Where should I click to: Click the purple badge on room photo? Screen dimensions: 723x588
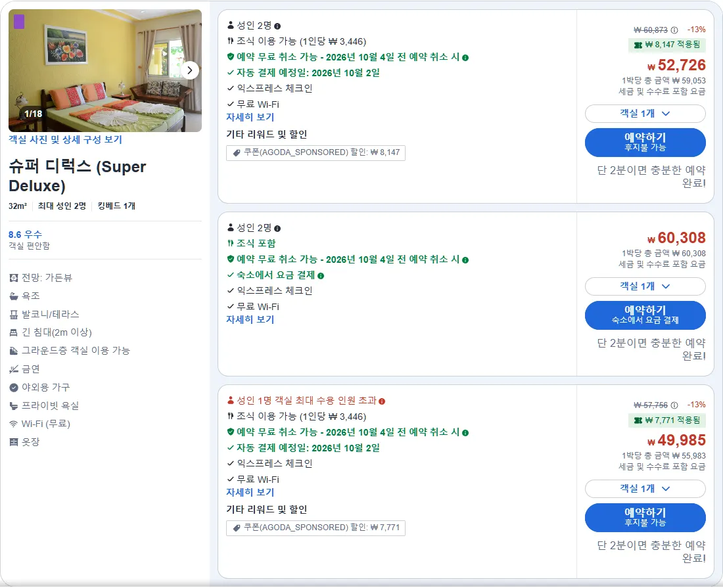tap(19, 22)
